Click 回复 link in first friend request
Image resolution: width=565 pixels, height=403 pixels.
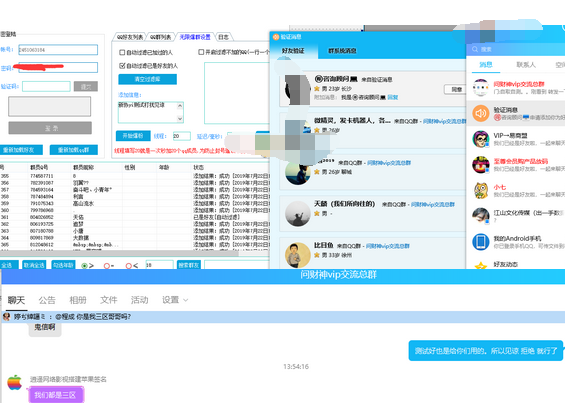(x=392, y=97)
